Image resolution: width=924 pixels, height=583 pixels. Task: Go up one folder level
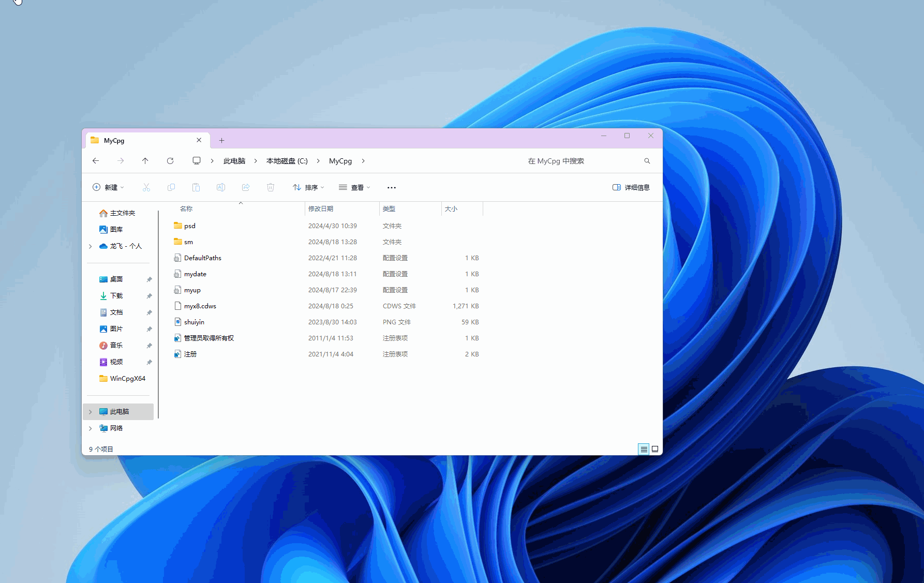(x=145, y=161)
